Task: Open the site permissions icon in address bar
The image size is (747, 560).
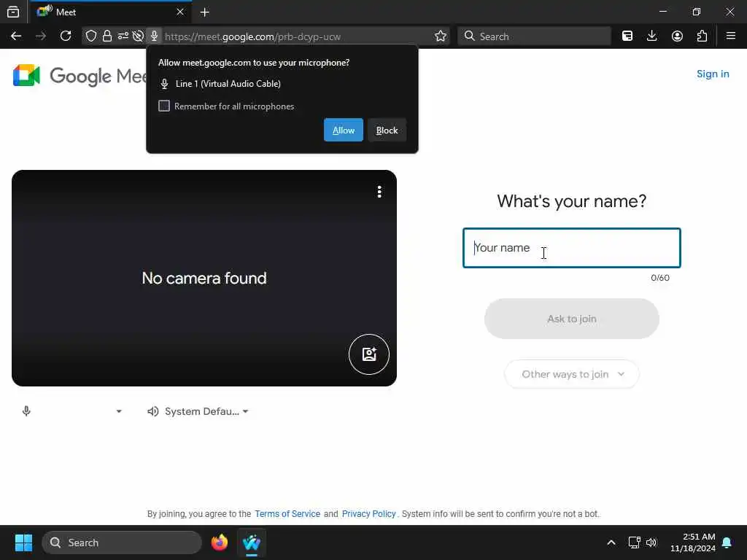Action: pos(123,36)
